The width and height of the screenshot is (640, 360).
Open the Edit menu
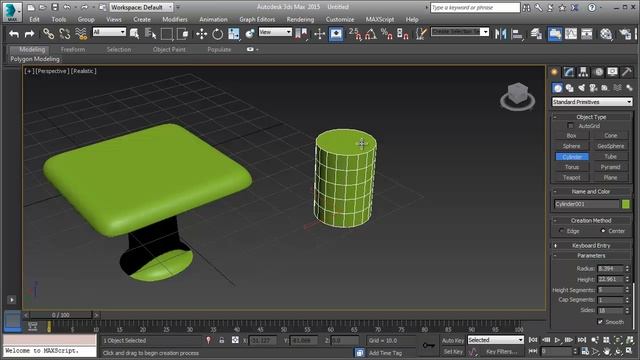34,19
